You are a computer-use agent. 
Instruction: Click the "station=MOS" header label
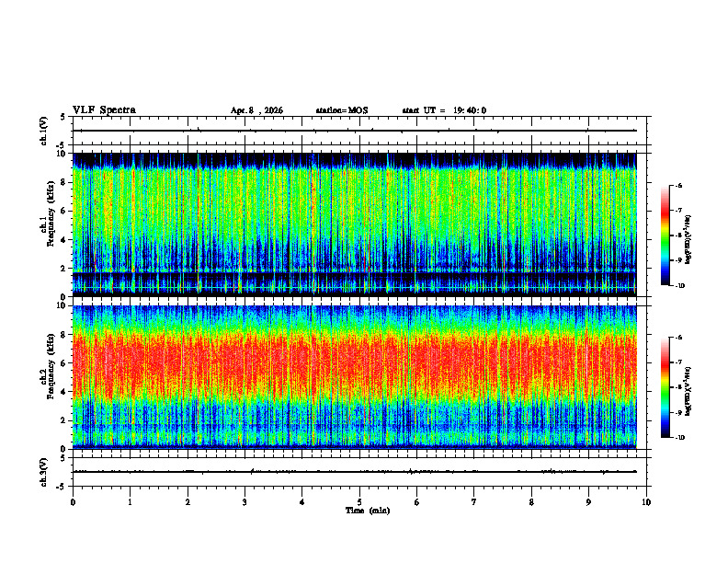pyautogui.click(x=342, y=110)
